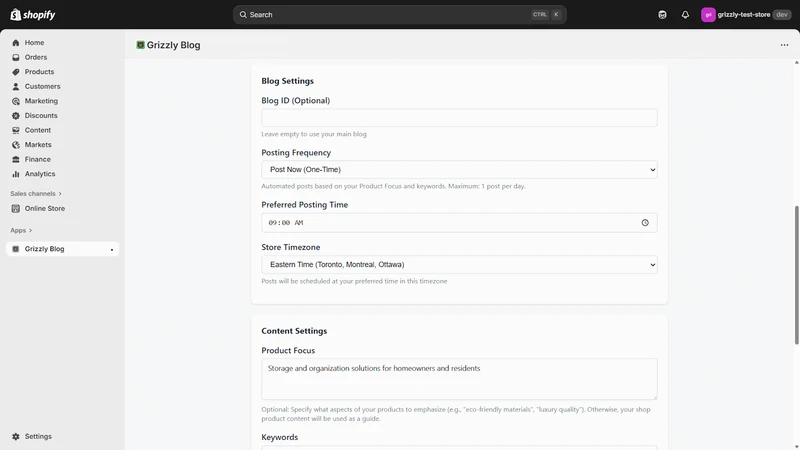The height and width of the screenshot is (450, 800).
Task: Expand the Apps section
Action: tap(21, 231)
